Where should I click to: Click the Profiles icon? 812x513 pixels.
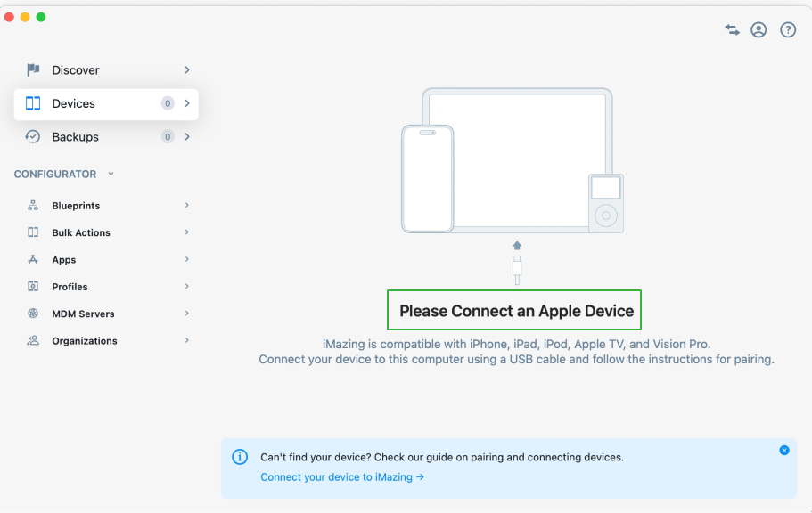pyautogui.click(x=33, y=287)
